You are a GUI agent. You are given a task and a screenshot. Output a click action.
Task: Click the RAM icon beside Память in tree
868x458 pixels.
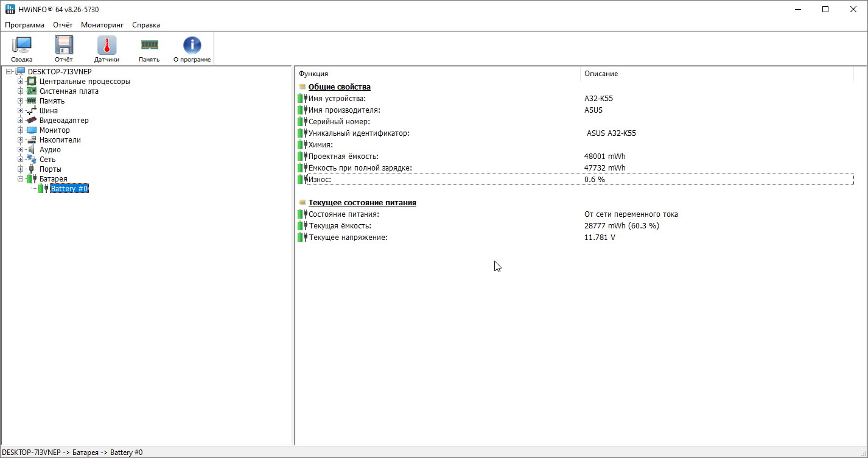[x=32, y=100]
